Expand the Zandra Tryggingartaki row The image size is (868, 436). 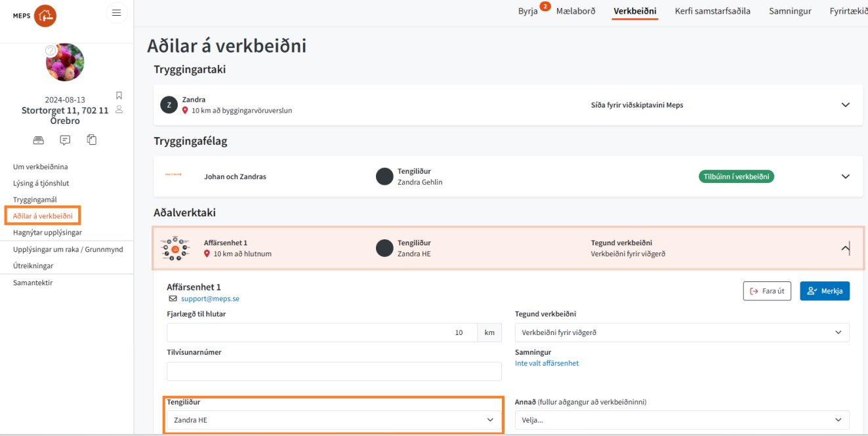click(x=846, y=105)
